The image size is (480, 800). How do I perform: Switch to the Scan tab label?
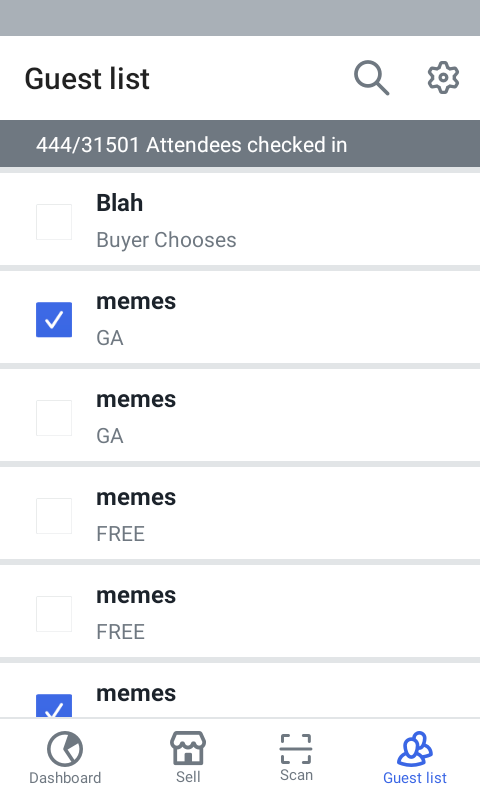click(x=296, y=775)
